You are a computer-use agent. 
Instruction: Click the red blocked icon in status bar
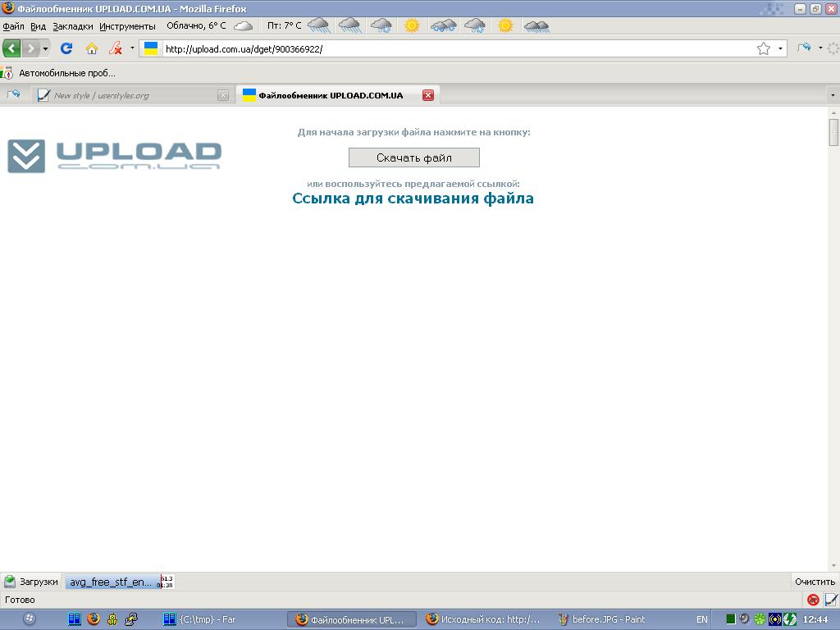point(813,600)
